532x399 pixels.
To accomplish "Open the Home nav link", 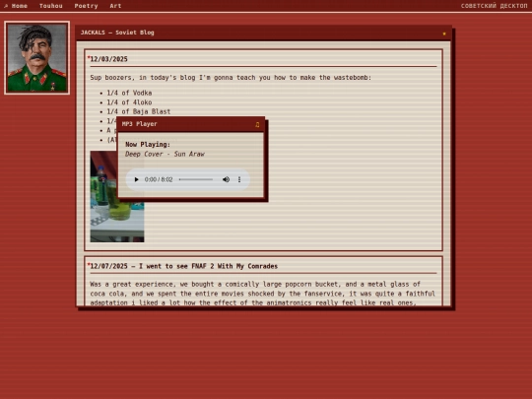I will 16,6.
